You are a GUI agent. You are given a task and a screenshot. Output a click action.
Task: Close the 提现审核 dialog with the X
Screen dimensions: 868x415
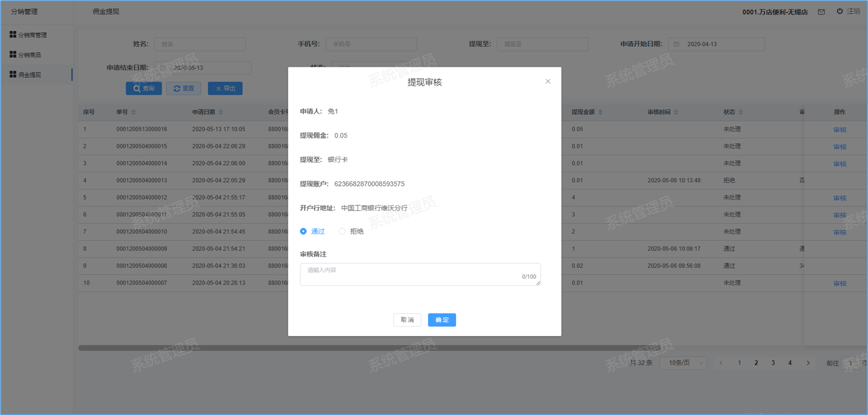(x=548, y=82)
